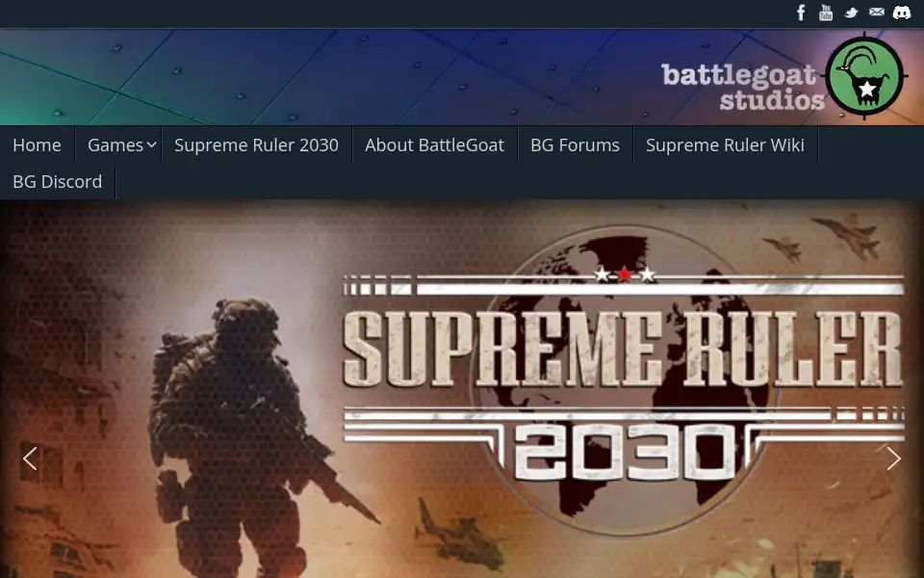Open the YouTube social icon
This screenshot has height=578, width=924.
tap(826, 13)
